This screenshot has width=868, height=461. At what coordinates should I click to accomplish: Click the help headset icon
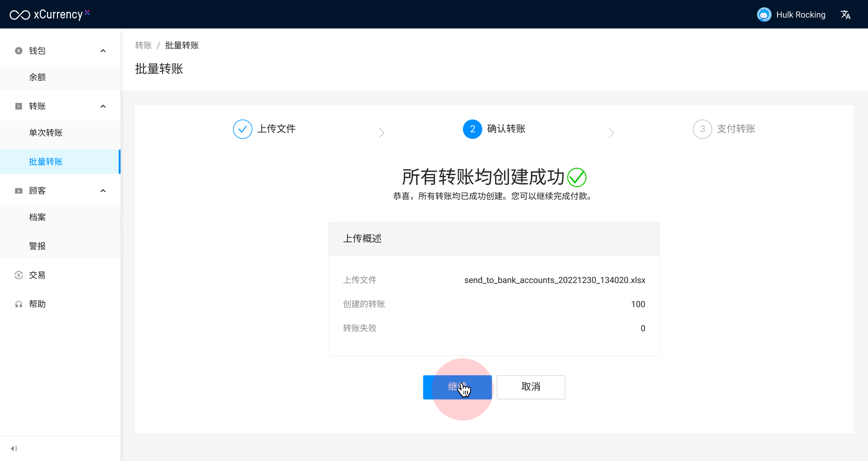coord(19,304)
